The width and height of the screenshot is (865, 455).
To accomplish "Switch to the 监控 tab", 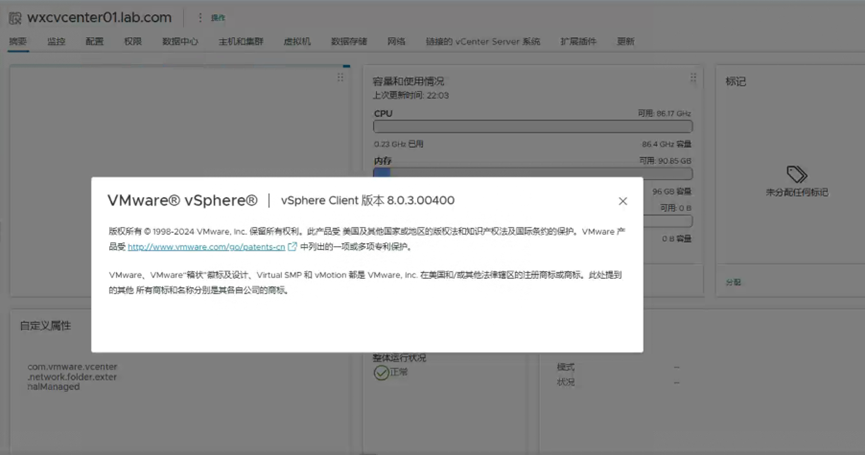I will coord(56,41).
